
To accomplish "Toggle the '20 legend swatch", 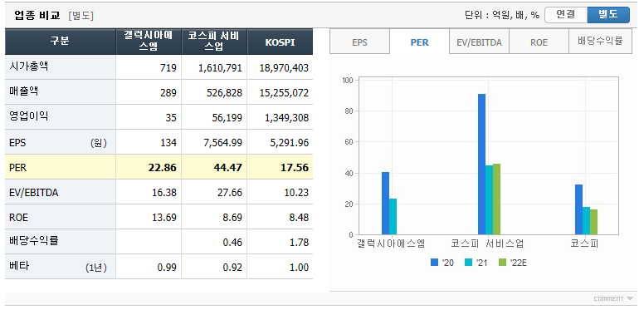I will (x=434, y=263).
